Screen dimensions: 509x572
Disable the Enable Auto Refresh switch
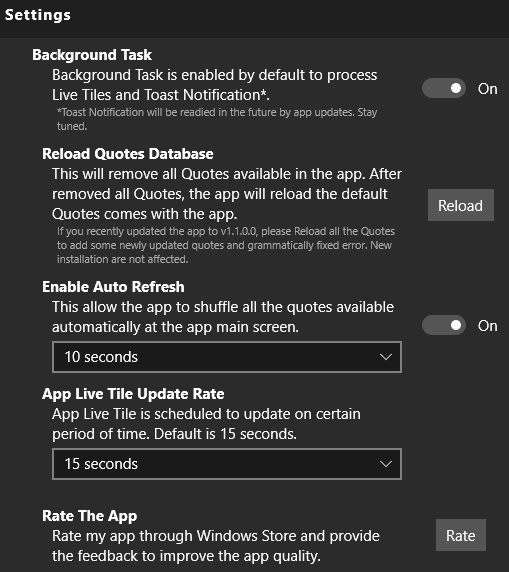coord(444,325)
